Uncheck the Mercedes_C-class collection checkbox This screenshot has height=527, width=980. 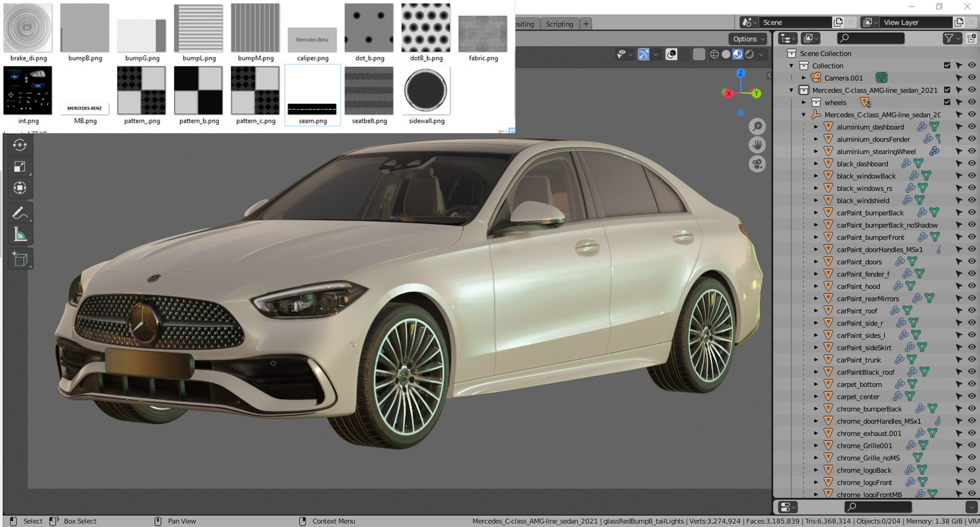pos(947,90)
